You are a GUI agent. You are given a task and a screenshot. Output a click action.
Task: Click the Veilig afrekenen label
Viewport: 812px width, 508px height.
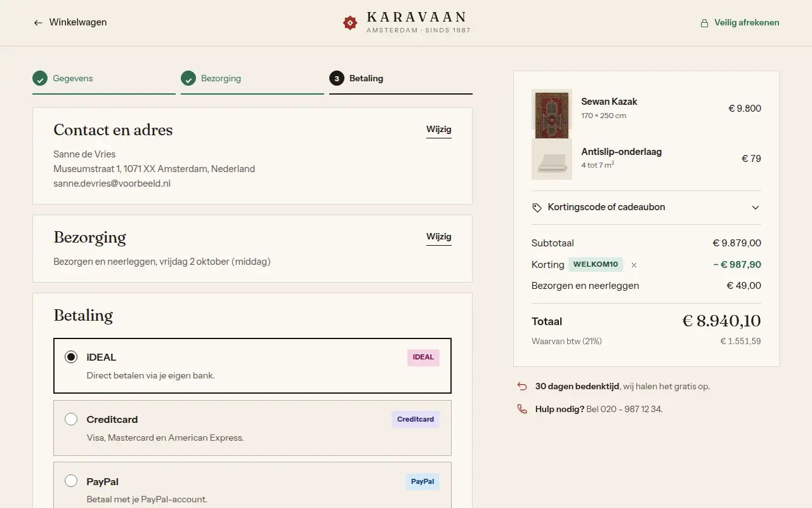pos(747,23)
